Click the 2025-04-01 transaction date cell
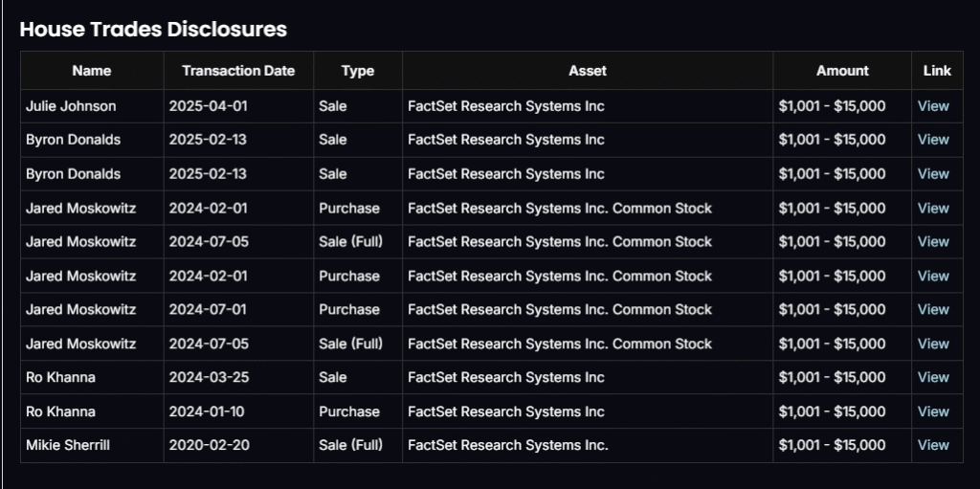Screen dimensions: 980x489 click(208, 106)
